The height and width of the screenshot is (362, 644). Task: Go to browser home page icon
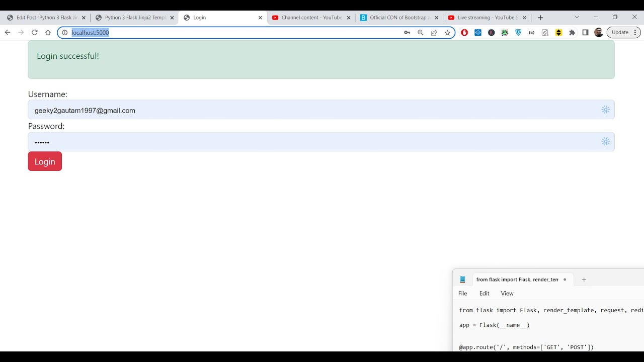[x=48, y=33]
